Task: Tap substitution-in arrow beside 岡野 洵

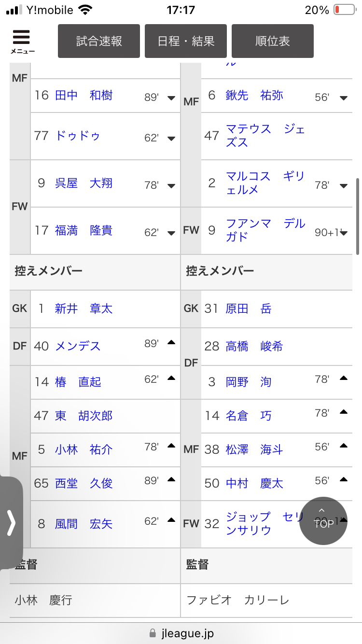Action: pos(344,378)
